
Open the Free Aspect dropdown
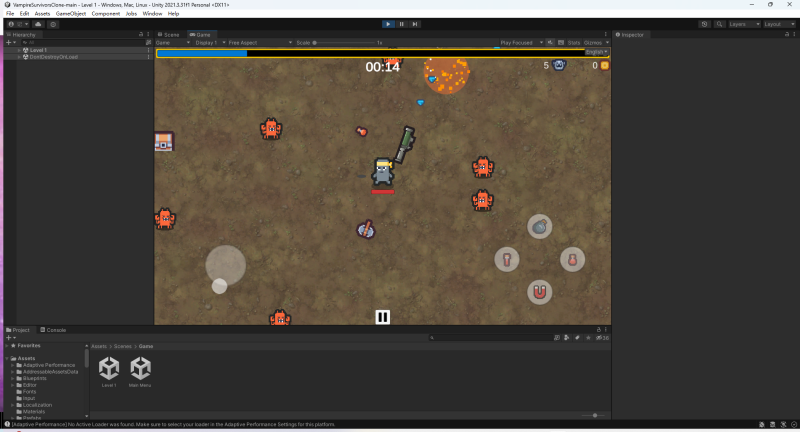(245, 43)
